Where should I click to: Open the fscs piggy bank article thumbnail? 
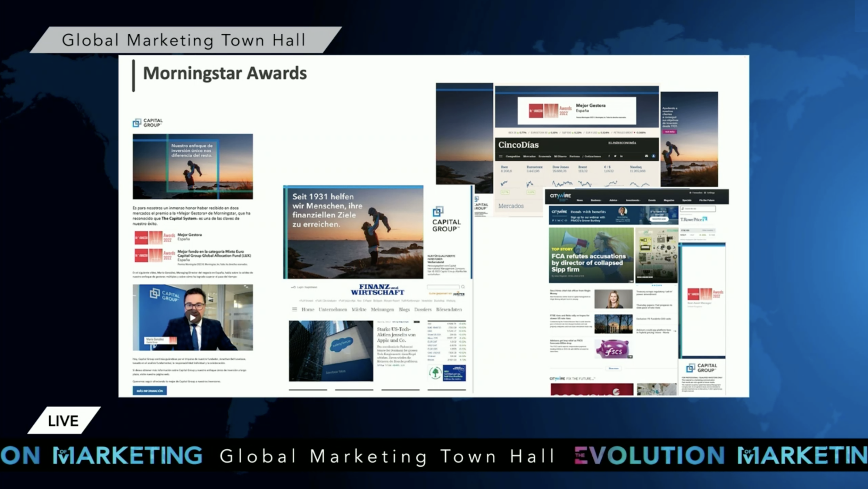614,349
